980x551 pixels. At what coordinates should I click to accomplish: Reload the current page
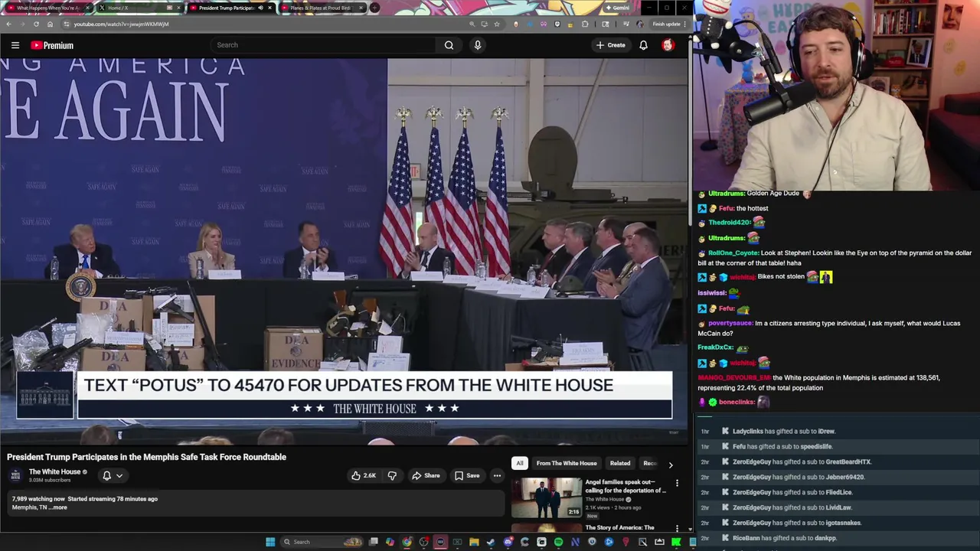[x=36, y=24]
